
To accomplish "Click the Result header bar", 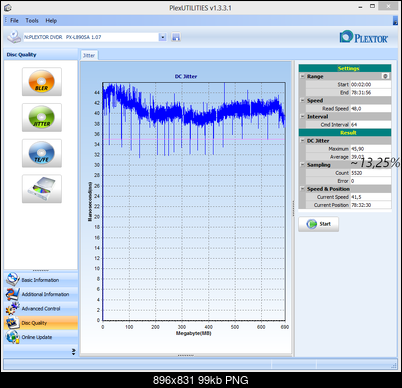I will pos(345,133).
